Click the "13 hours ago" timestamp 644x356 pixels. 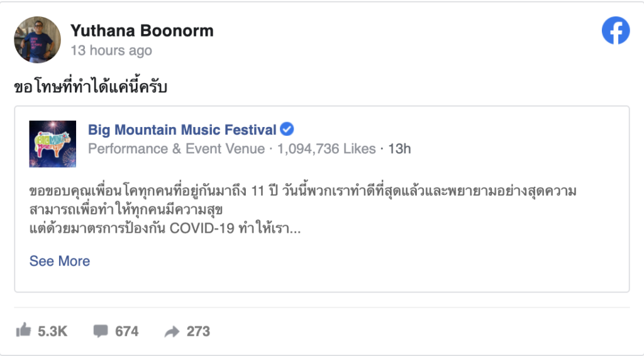[111, 50]
